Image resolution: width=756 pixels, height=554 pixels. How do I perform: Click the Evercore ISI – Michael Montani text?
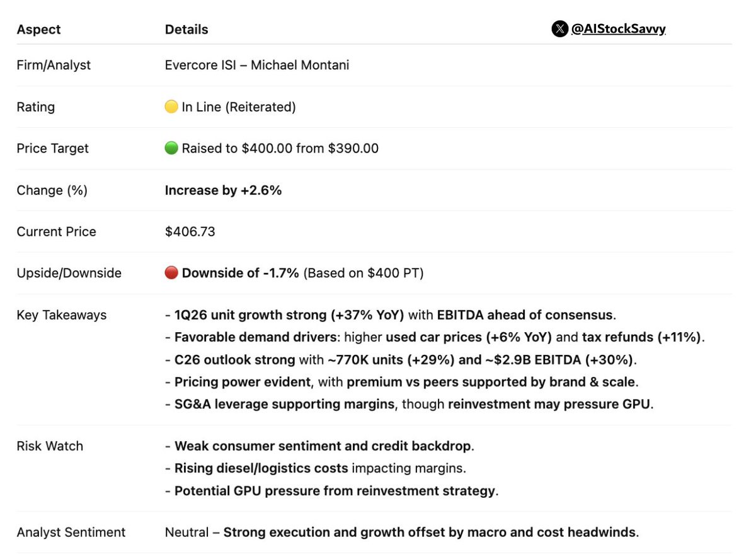pos(257,65)
